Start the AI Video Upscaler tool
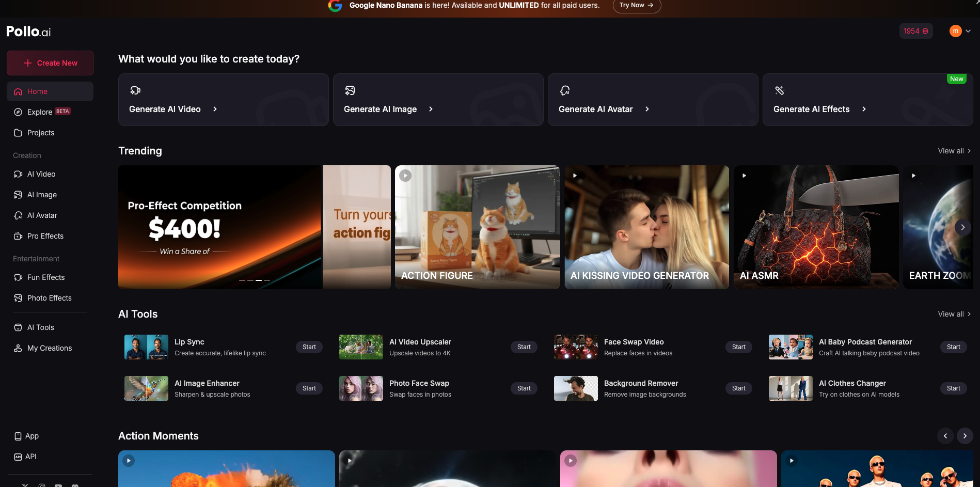The width and height of the screenshot is (980, 487). click(524, 347)
